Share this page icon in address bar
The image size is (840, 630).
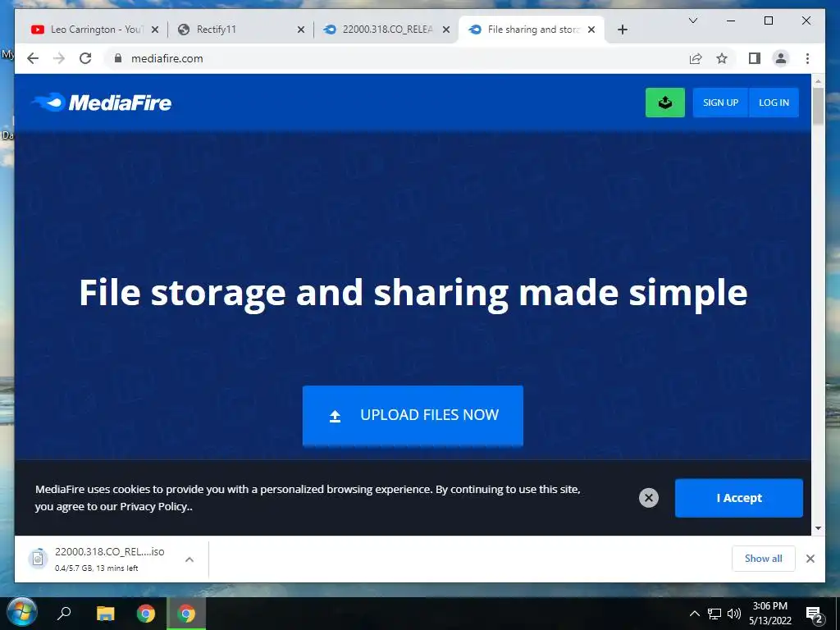[696, 58]
